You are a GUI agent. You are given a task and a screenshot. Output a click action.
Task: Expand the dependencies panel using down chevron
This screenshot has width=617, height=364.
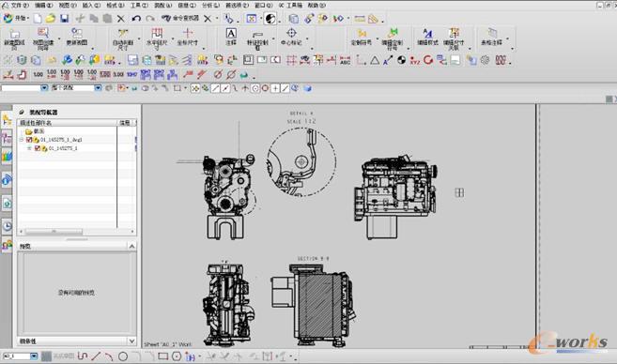coord(131,341)
